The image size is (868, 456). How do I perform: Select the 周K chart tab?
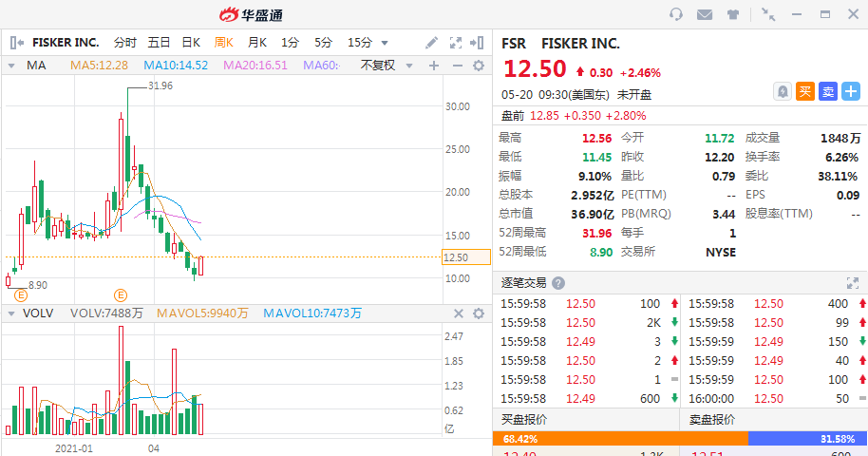pyautogui.click(x=224, y=43)
